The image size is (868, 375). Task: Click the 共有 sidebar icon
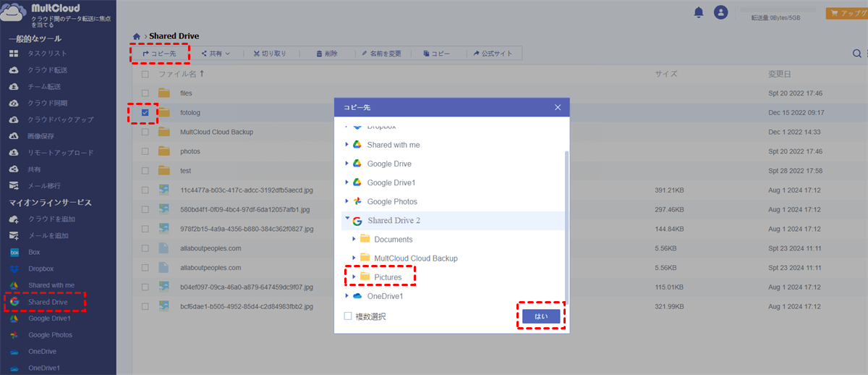(14, 169)
